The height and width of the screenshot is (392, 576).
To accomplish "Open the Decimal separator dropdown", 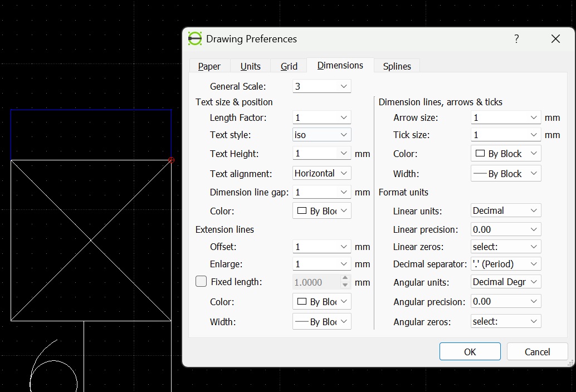I will click(505, 264).
